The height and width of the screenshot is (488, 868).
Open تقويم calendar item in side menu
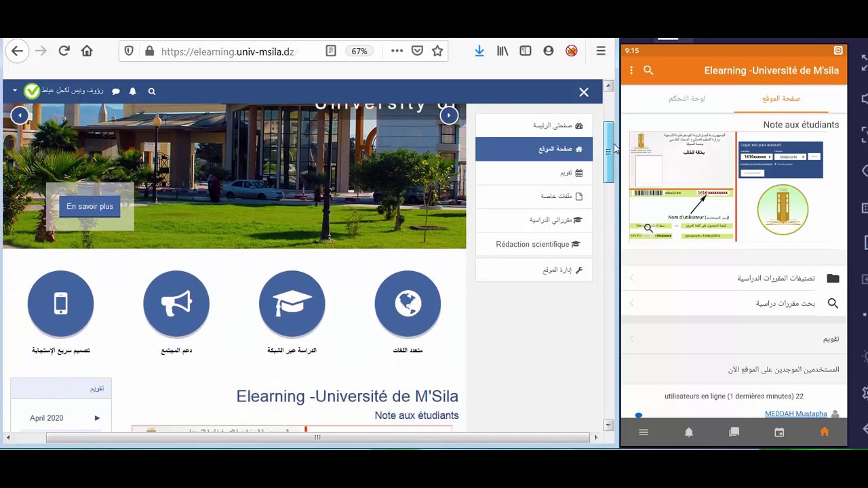point(534,173)
